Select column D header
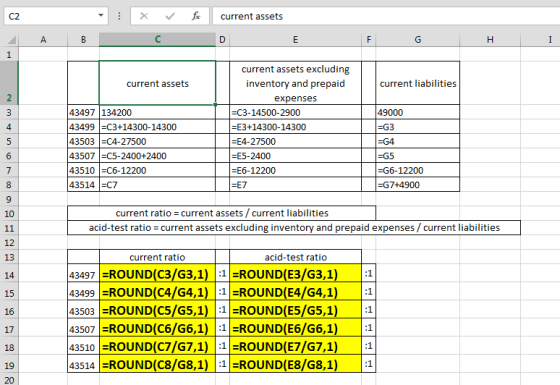560x385 pixels. point(222,40)
